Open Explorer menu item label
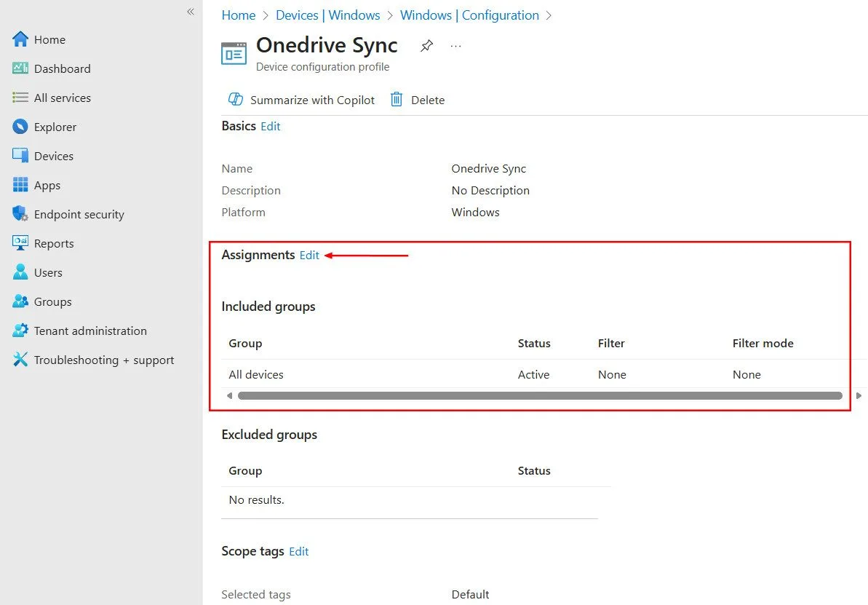The height and width of the screenshot is (605, 868). pyautogui.click(x=55, y=127)
